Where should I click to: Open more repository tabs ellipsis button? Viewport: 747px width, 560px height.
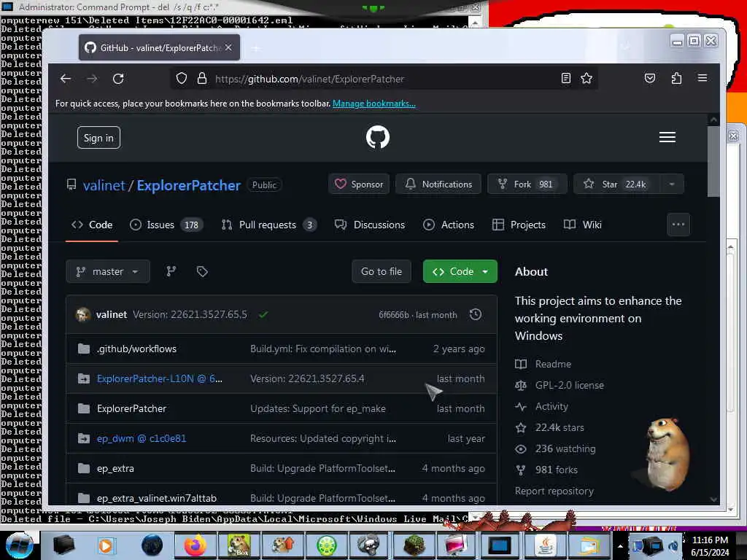pyautogui.click(x=678, y=225)
